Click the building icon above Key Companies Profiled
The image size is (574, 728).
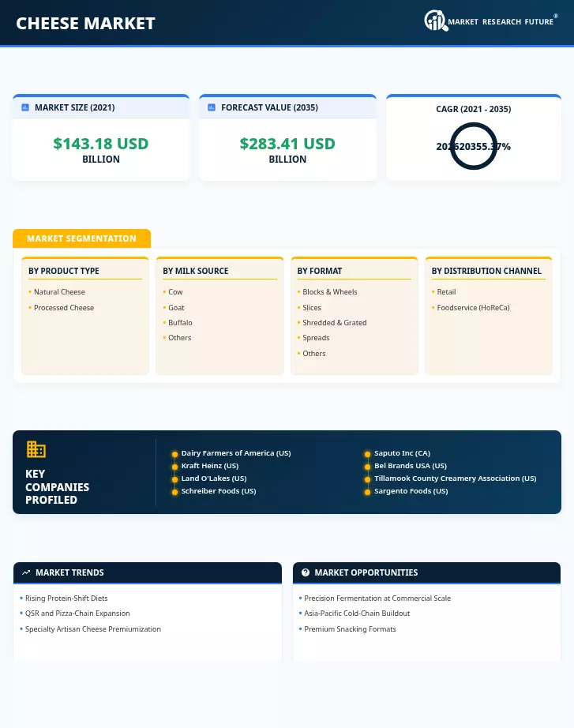[36, 449]
